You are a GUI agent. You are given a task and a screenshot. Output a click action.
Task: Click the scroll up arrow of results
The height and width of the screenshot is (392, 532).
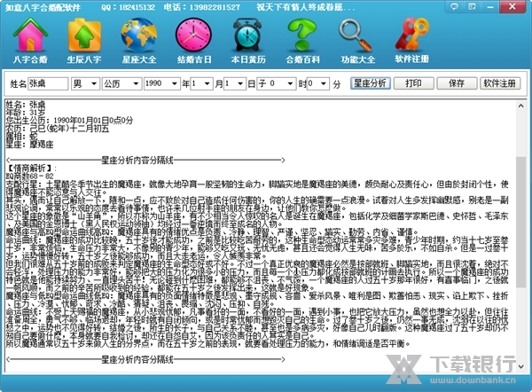click(x=520, y=106)
